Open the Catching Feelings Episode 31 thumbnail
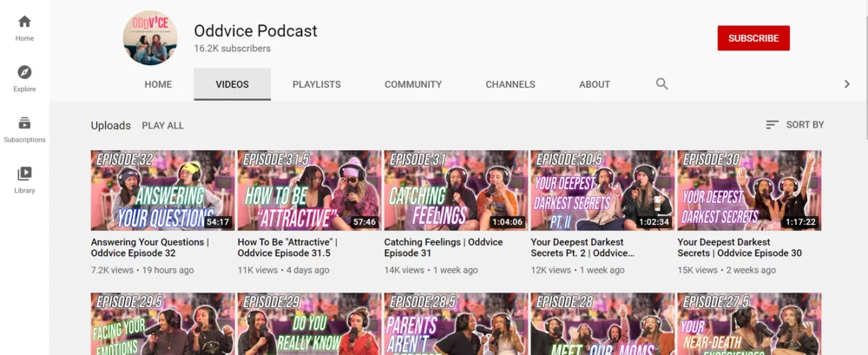The width and height of the screenshot is (868, 355). 456,190
